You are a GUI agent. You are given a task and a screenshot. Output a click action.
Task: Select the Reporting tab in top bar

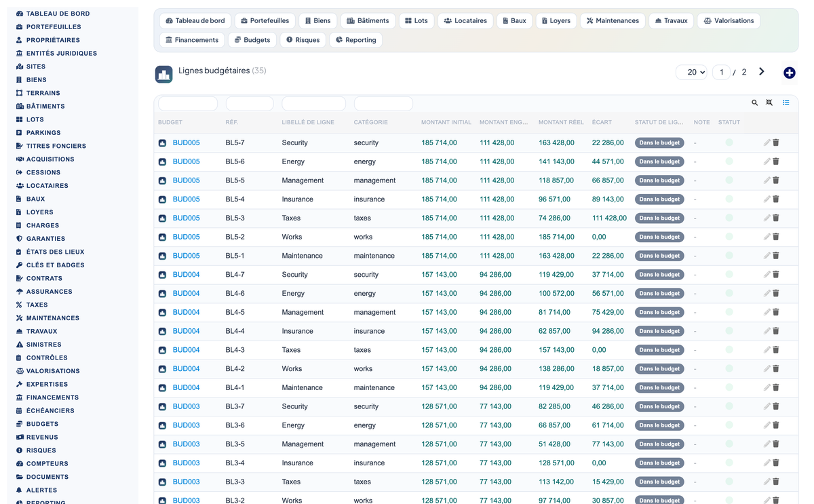tap(356, 40)
